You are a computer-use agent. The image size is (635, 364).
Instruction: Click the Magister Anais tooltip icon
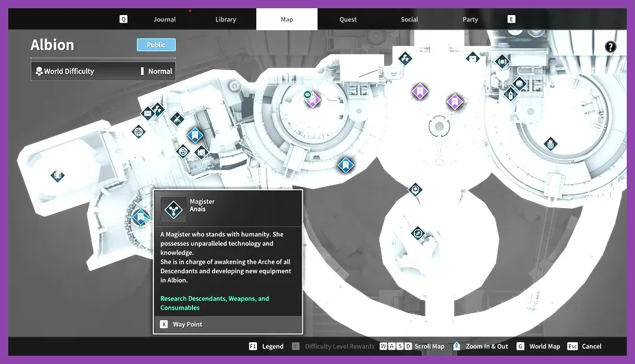(x=173, y=209)
